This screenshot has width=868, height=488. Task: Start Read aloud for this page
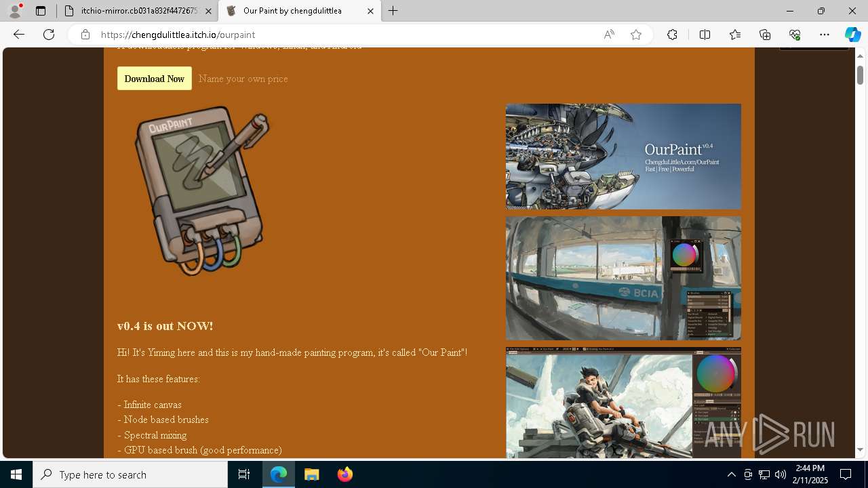[609, 35]
